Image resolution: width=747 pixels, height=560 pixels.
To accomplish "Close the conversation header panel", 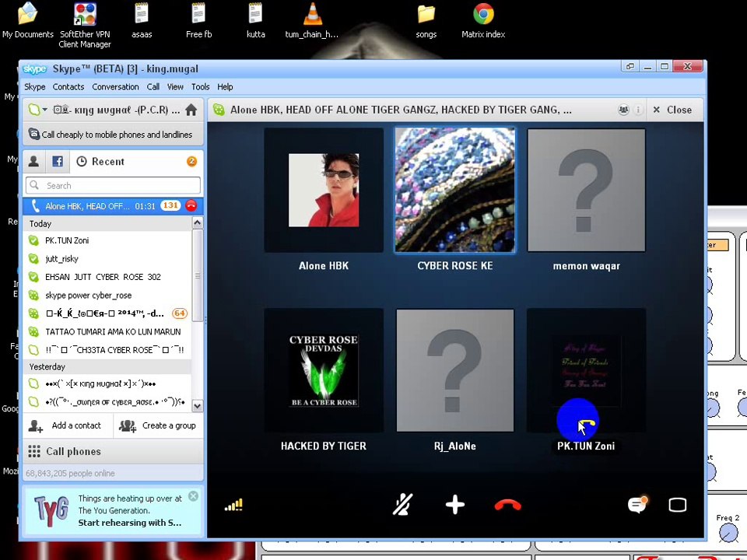I will pos(672,110).
